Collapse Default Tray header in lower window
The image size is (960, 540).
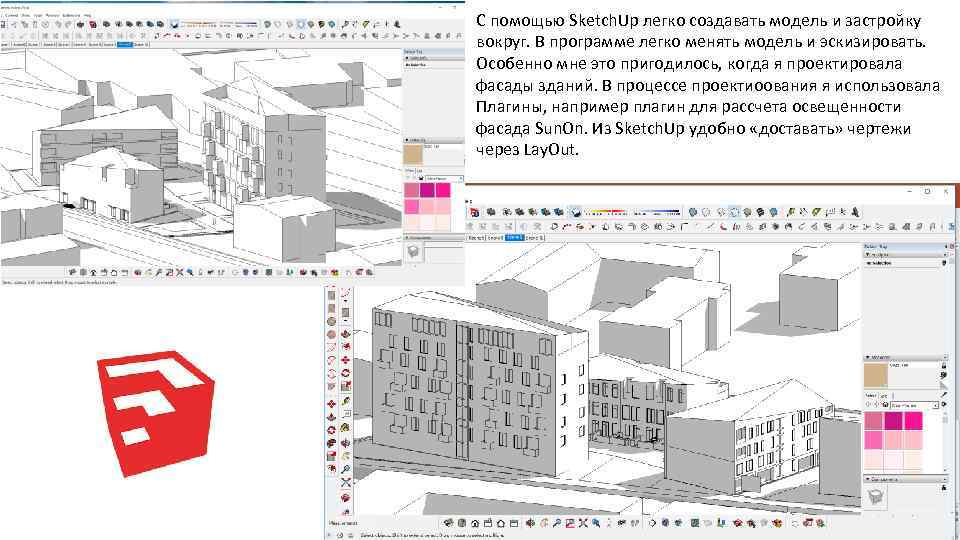(x=904, y=246)
